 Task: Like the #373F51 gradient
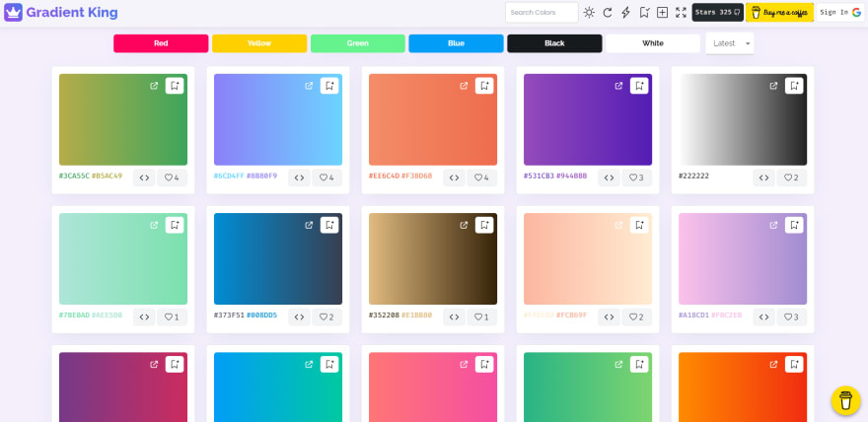pyautogui.click(x=327, y=316)
